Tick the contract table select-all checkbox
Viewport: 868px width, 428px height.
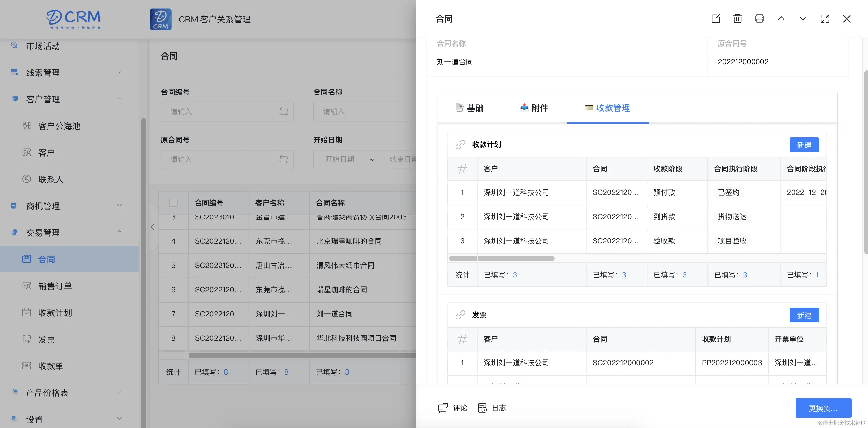tap(173, 202)
